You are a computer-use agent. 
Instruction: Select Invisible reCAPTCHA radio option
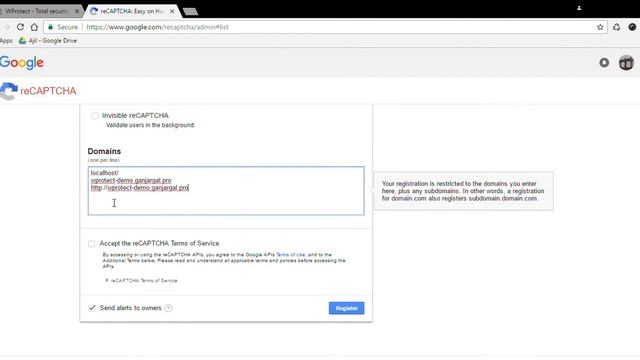coord(95,116)
